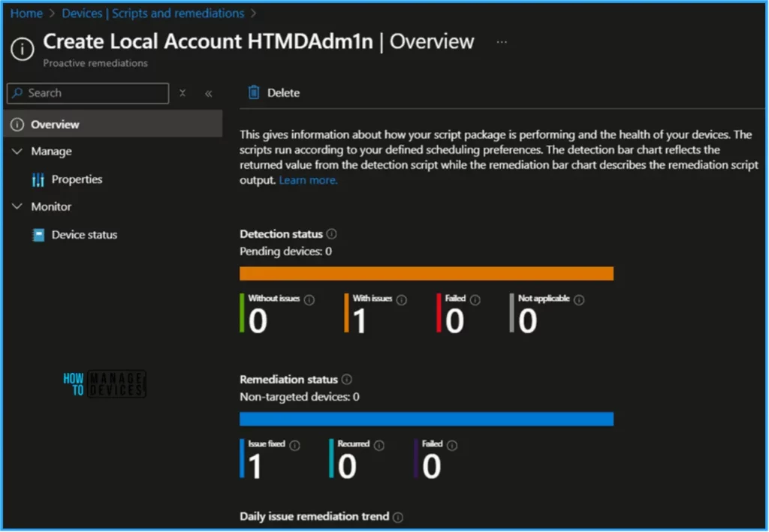This screenshot has height=532, width=769.
Task: Click info icon next to With issues
Action: coord(401,300)
